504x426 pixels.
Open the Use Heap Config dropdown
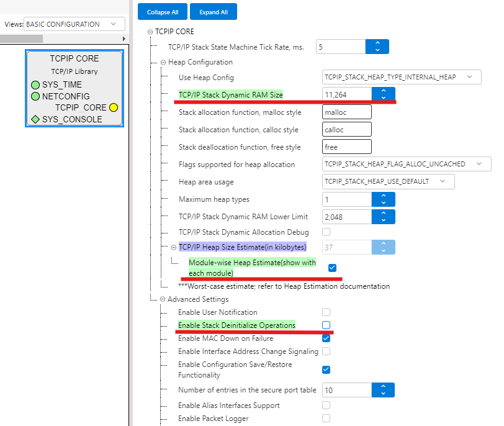tap(402, 77)
